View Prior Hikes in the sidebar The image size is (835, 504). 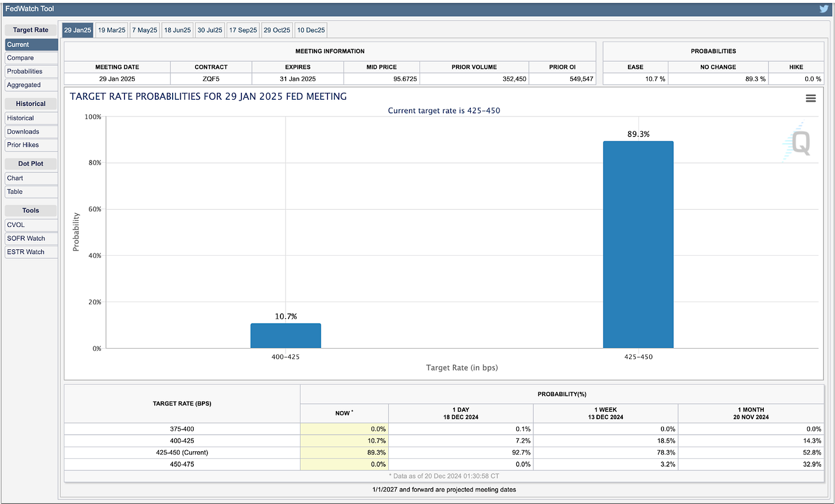32,145
